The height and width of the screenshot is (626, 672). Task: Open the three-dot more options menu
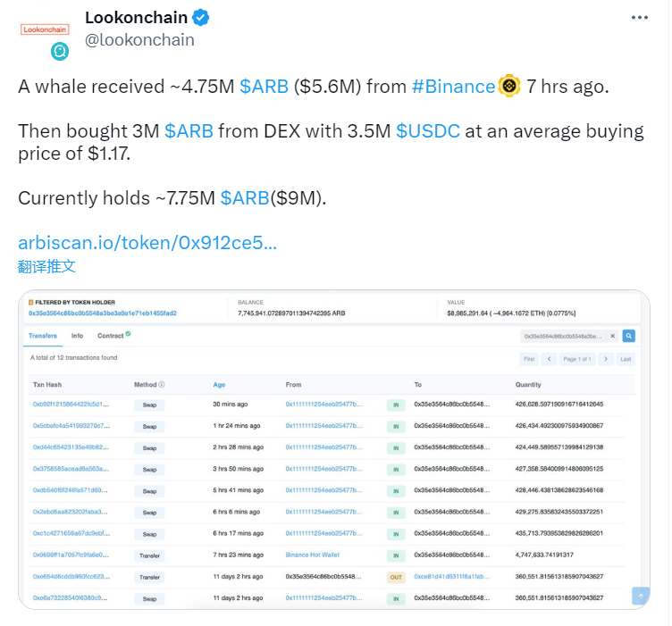coord(639,18)
